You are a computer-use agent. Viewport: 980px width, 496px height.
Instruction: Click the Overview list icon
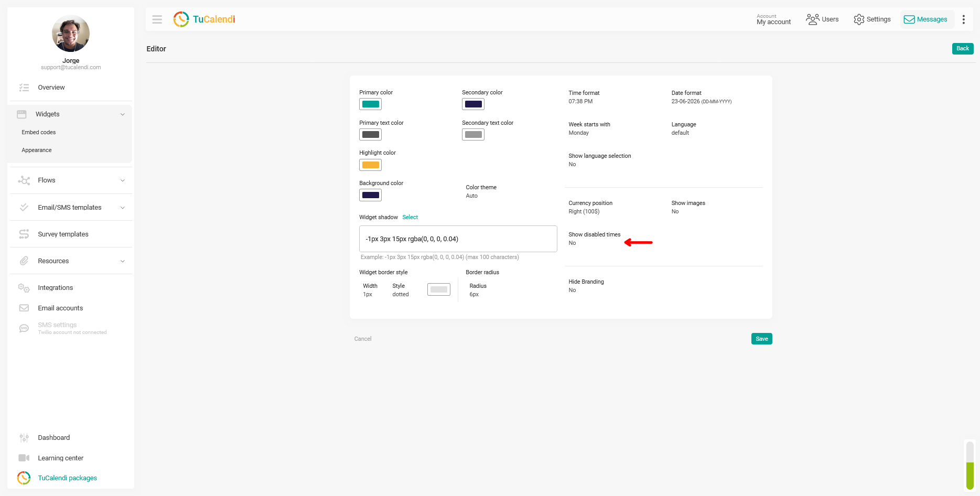pos(24,88)
